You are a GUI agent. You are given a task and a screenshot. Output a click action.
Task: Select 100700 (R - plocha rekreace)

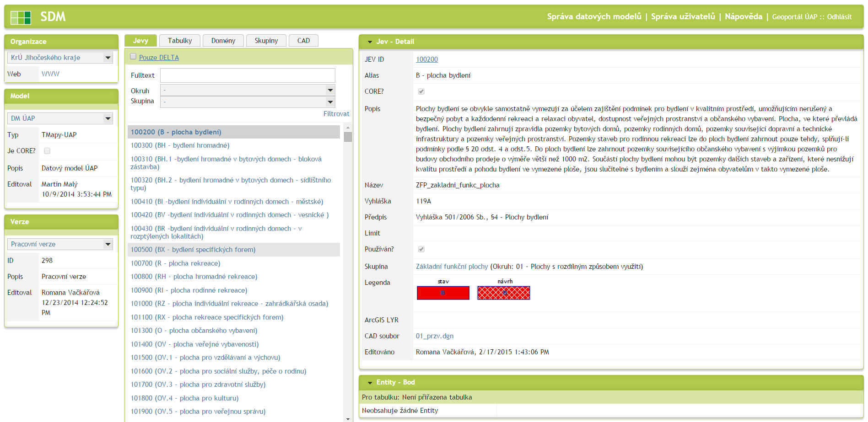[x=234, y=263]
